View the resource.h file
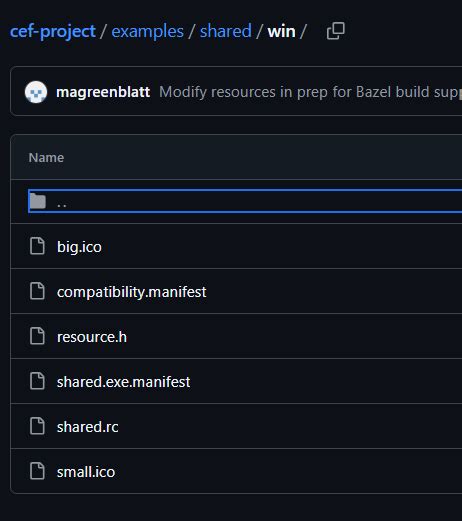 click(92, 337)
